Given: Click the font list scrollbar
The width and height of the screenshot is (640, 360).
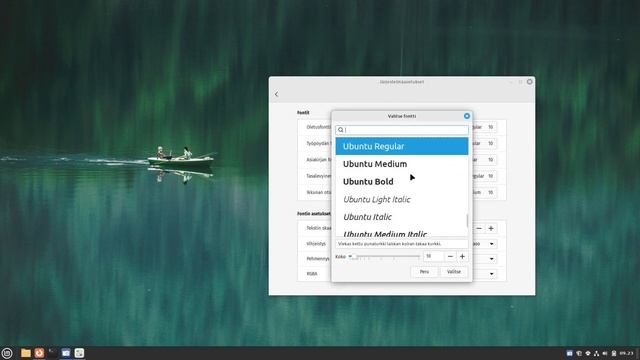Looking at the screenshot, I should coord(467,221).
